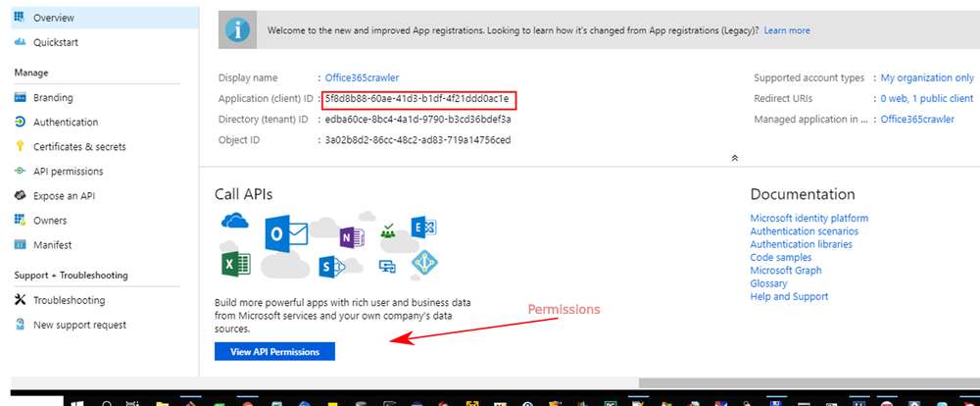Open Code samples link

(781, 257)
